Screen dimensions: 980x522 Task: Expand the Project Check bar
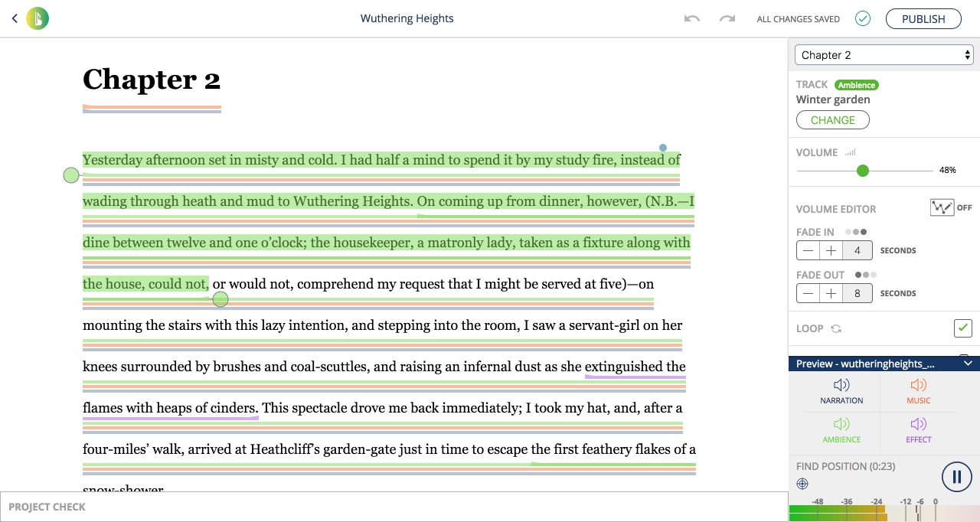coord(394,507)
